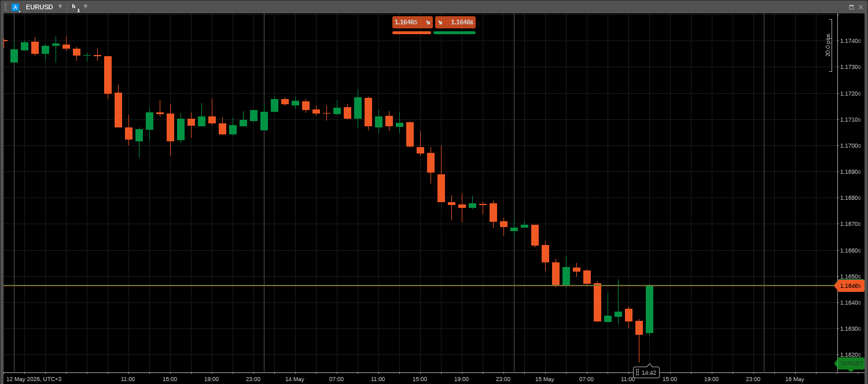
Task: Close the EURUSD chart panel
Action: pyautogui.click(x=860, y=7)
